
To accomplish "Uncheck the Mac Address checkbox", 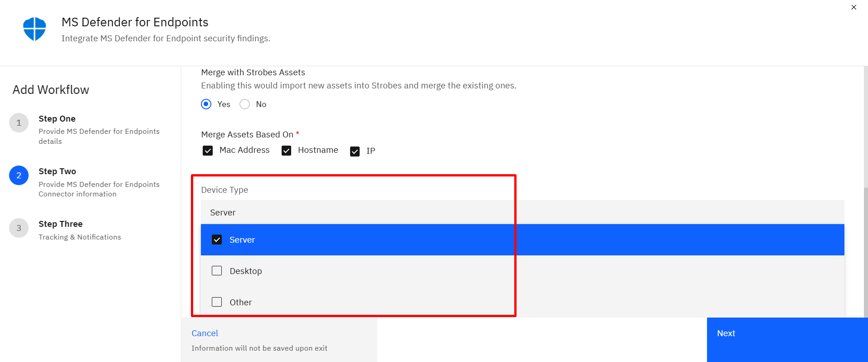I will click(208, 151).
